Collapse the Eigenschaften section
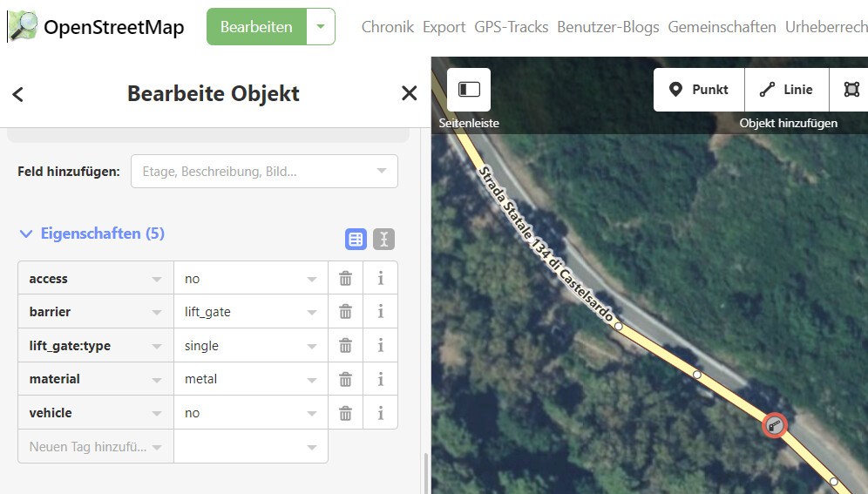868x494 pixels. [x=26, y=233]
